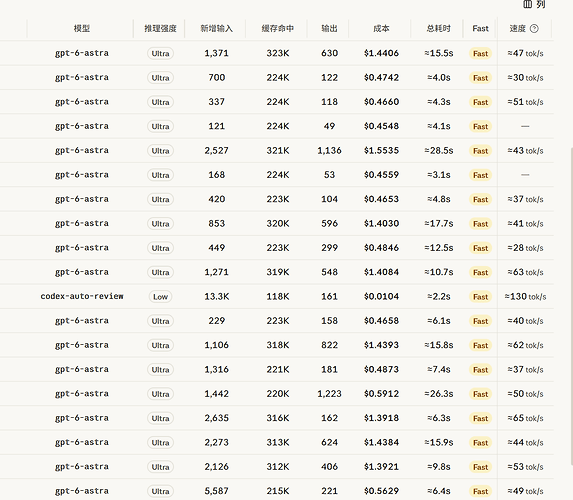Click the speed value ≈30 tok/s

(525, 77)
